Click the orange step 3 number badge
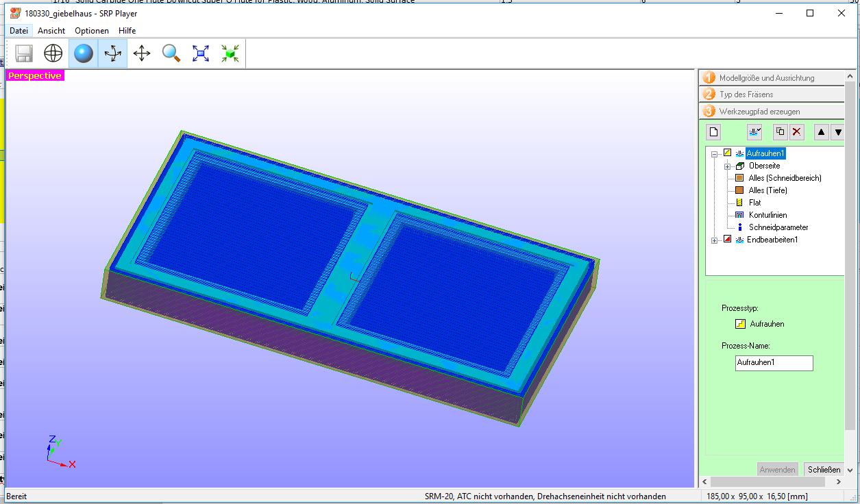This screenshot has height=504, width=860. click(709, 111)
